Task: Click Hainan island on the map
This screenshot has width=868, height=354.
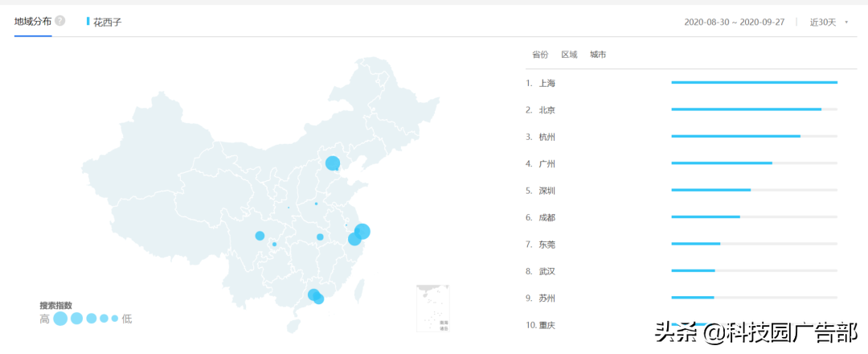Action: 294,327
